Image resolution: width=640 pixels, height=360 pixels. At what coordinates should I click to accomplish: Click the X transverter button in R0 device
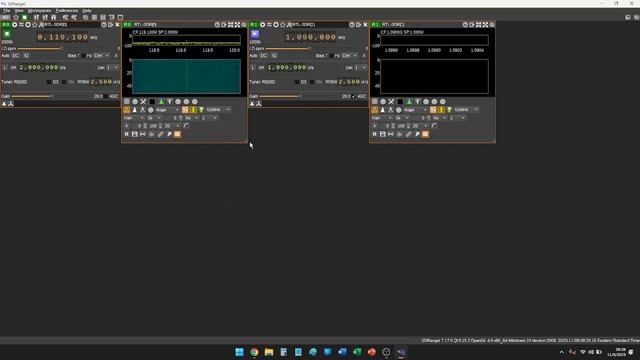pos(116,56)
